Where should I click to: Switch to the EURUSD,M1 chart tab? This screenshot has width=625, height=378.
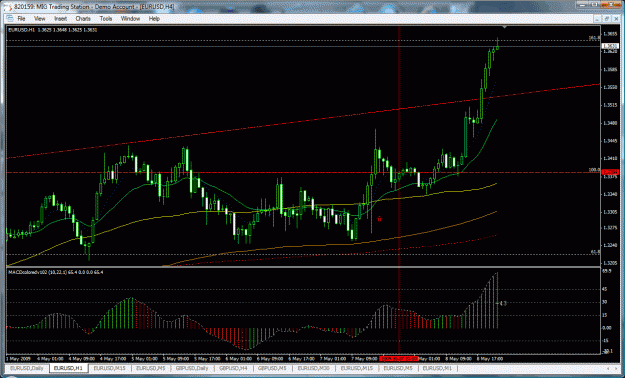click(437, 368)
